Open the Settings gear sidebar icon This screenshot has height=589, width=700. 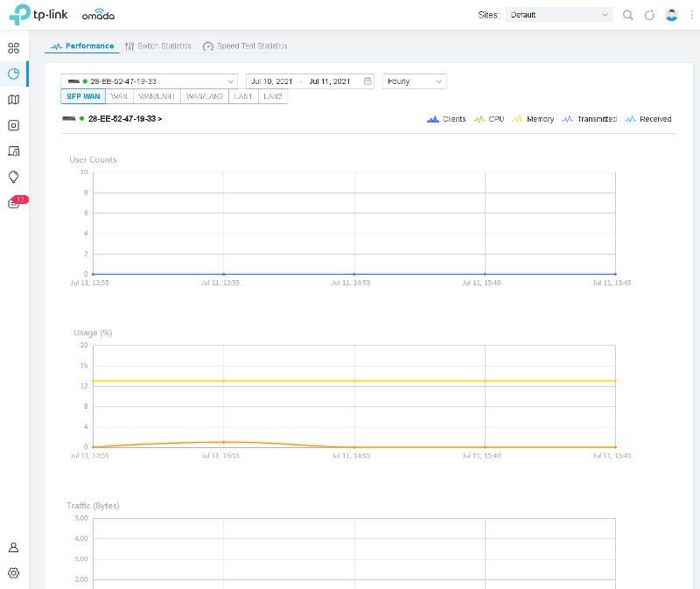[x=14, y=573]
